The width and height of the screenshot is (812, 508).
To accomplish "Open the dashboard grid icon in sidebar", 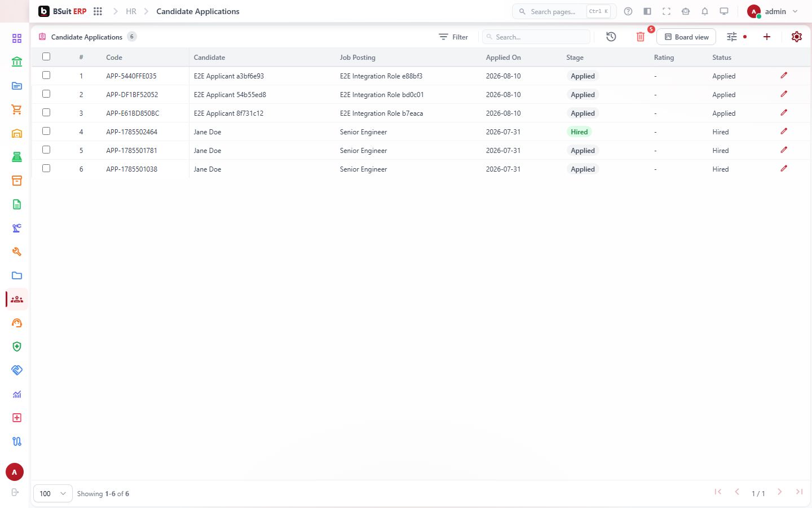I will point(17,38).
